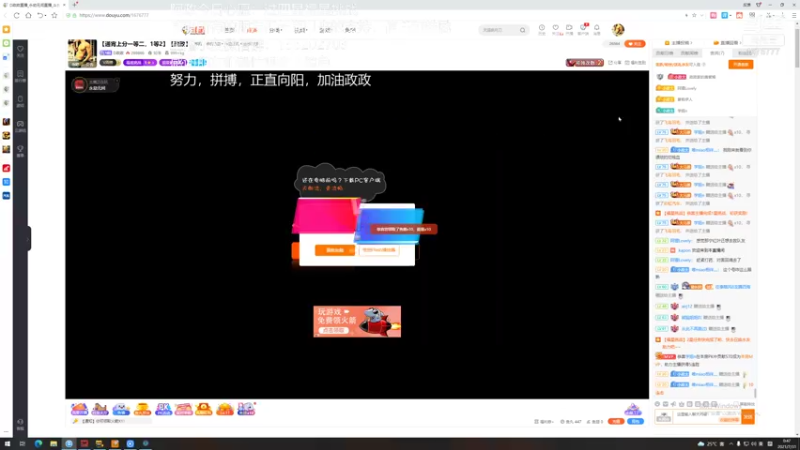Open File Explorer from the taskbar
Screen dimensions: 800x450
pos(54,444)
